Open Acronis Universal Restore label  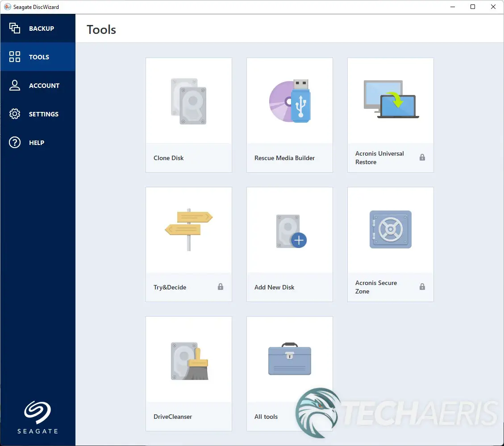(x=379, y=157)
